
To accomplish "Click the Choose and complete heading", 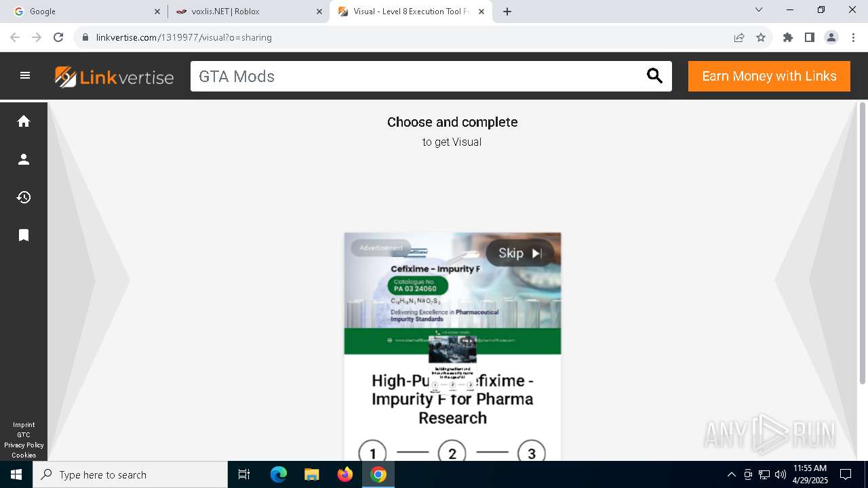I will click(452, 122).
